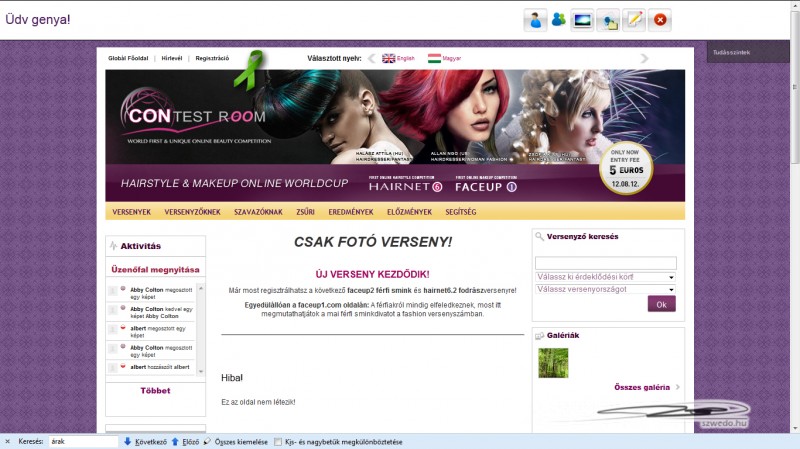
Task: Expand Összes galéria arrow
Action: (x=678, y=387)
